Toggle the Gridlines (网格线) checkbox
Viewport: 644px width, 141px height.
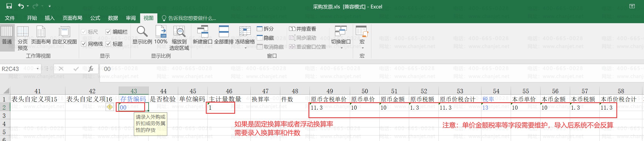(84, 44)
